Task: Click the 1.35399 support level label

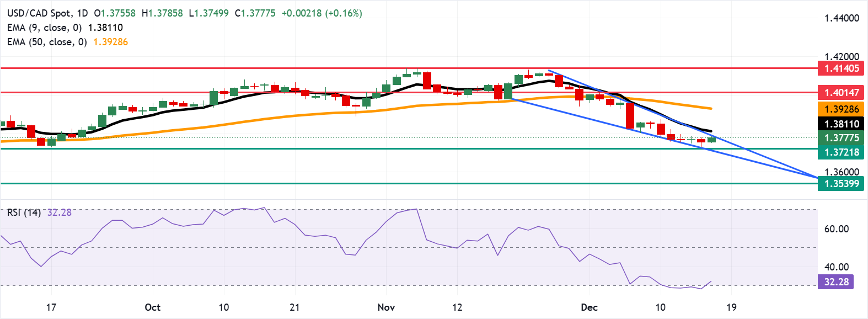Action: coord(842,183)
